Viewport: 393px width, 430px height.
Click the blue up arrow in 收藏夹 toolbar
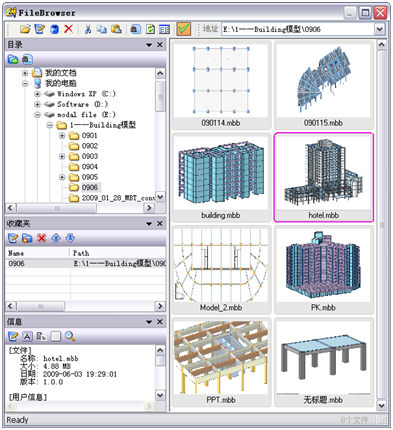click(56, 238)
